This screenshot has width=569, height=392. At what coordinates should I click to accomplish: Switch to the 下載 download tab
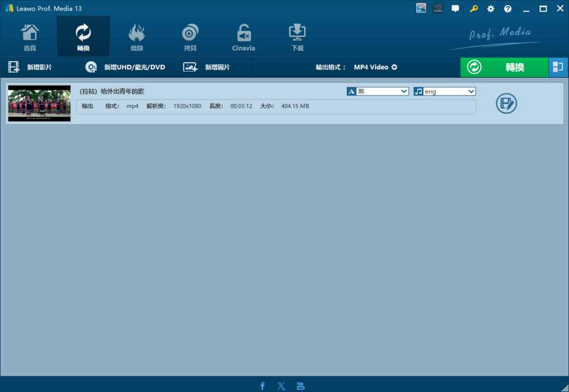297,37
